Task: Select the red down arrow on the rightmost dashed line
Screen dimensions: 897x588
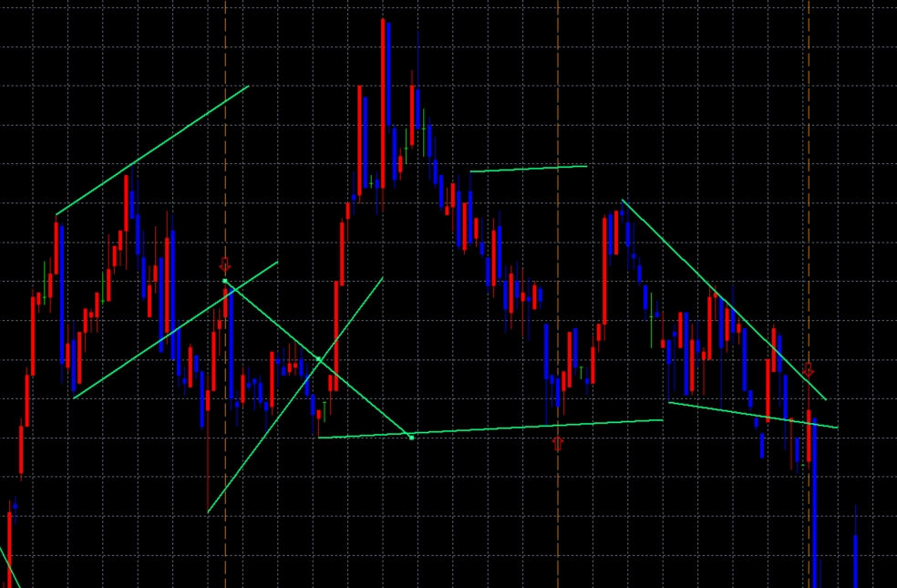Action: click(x=809, y=369)
